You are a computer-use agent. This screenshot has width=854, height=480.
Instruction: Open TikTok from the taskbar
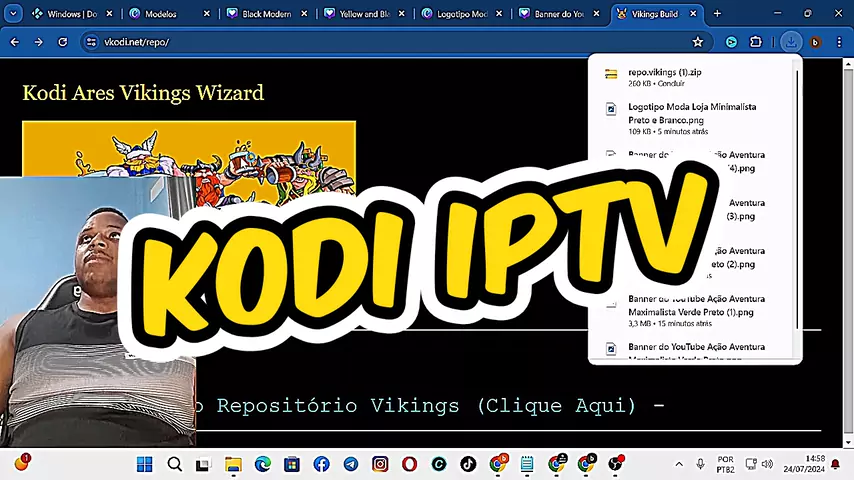[x=467, y=464]
